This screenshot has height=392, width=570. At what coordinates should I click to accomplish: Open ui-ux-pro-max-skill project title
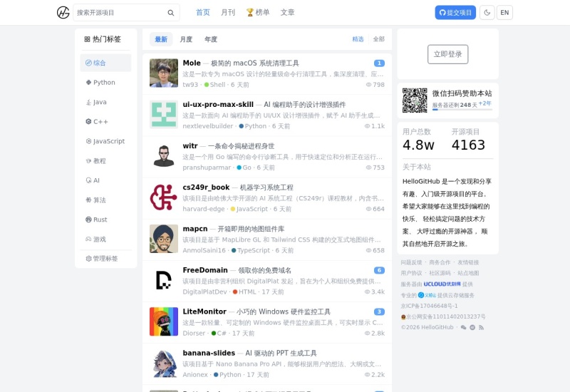point(218,104)
